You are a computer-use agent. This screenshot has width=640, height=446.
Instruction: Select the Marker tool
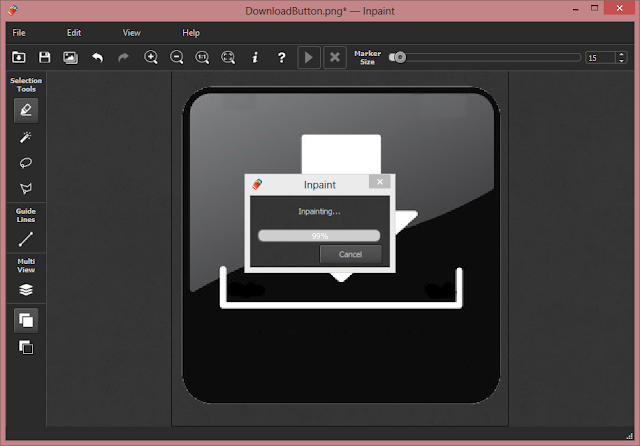26,110
